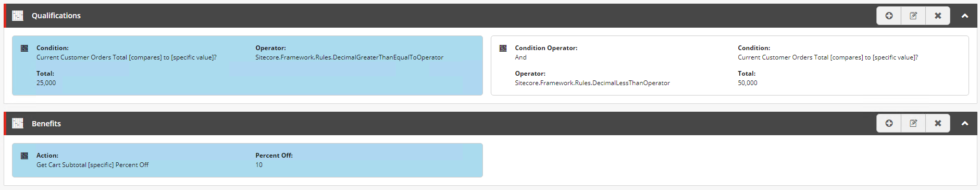Viewport: 980px width, 190px height.
Task: Click the DecimalGreaterThanEqualToOperator value text
Action: (x=349, y=57)
